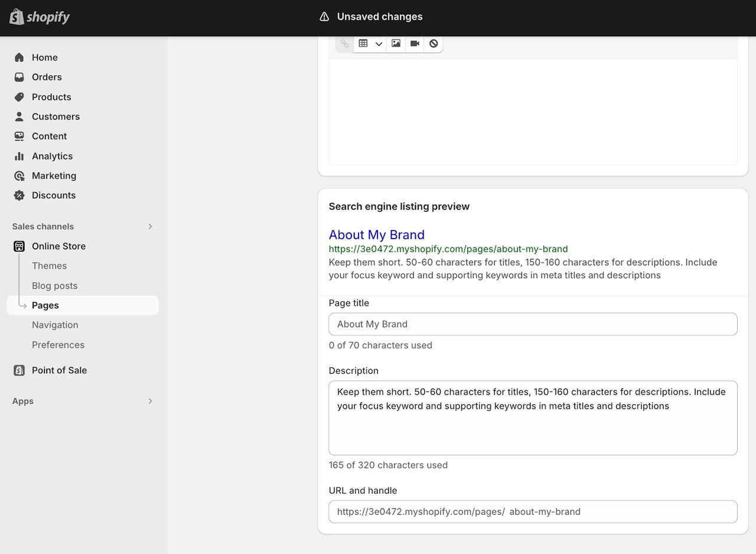
Task: Expand the Sales channels chevron
Action: [150, 227]
